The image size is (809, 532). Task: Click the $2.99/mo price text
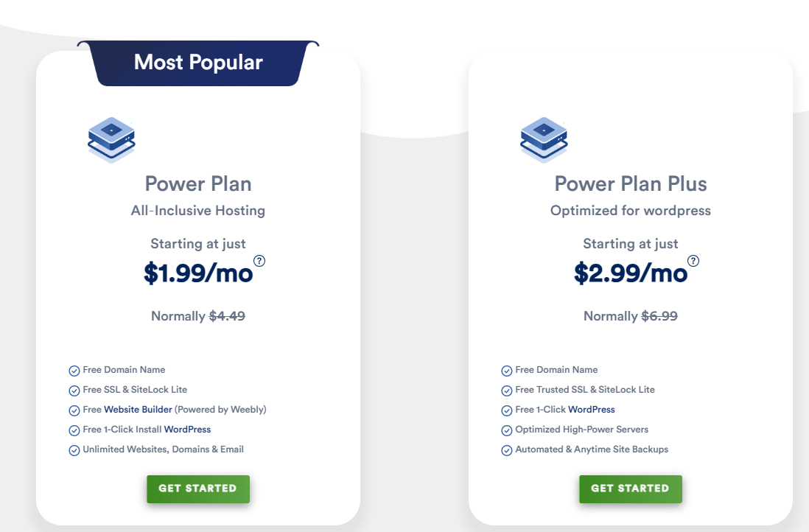click(x=631, y=273)
